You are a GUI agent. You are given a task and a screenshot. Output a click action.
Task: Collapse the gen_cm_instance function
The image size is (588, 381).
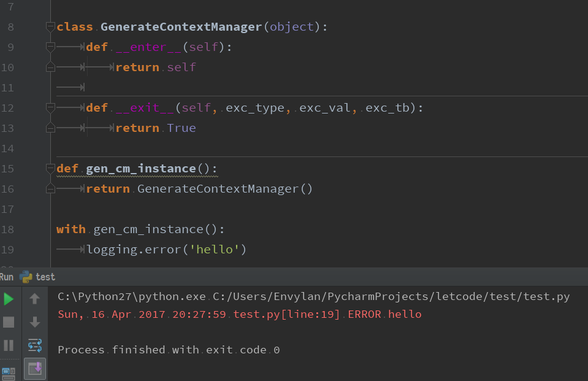pos(49,167)
